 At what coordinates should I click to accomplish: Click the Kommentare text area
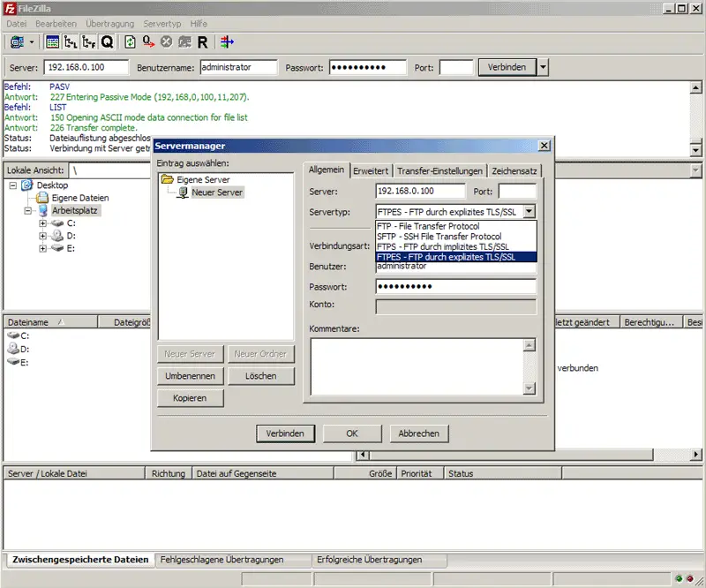coord(417,366)
